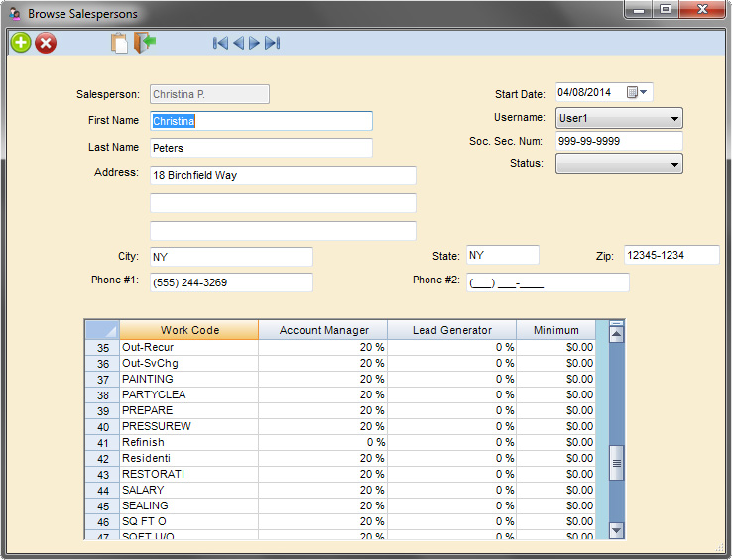
Task: Click the Start Date value 04/08/2014
Action: click(584, 92)
